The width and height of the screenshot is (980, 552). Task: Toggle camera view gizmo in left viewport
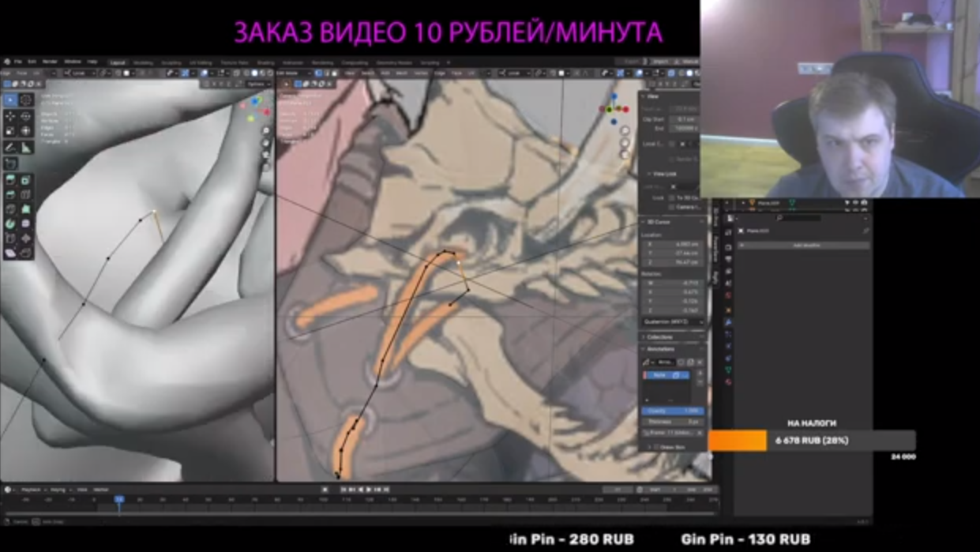(x=266, y=155)
